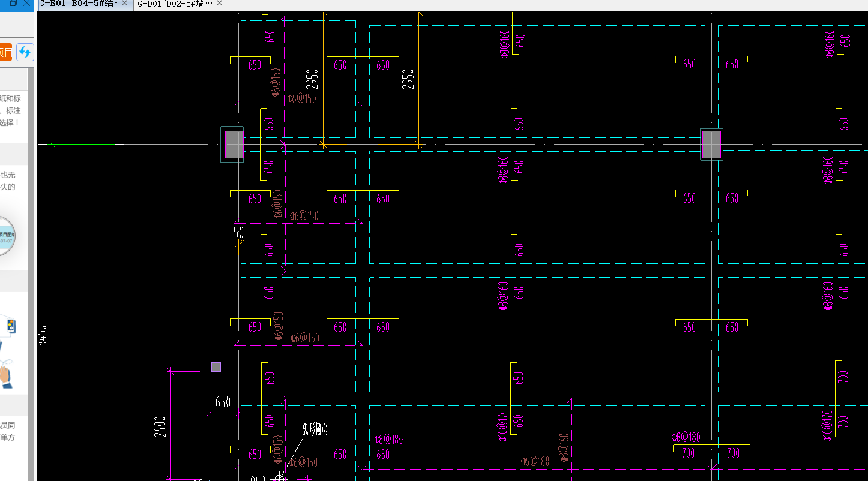Screen dimensions: 868x481
Task: Restore the left panel window size
Action: tap(13, 3)
